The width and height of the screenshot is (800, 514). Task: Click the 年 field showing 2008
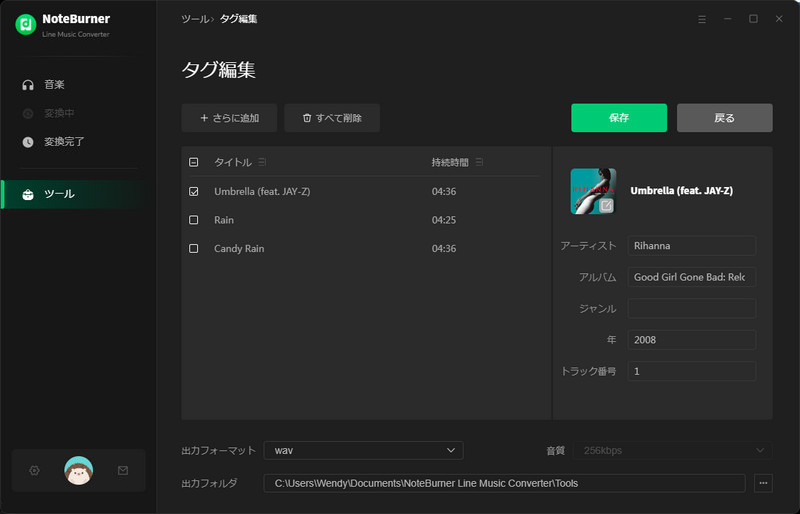pyautogui.click(x=691, y=340)
